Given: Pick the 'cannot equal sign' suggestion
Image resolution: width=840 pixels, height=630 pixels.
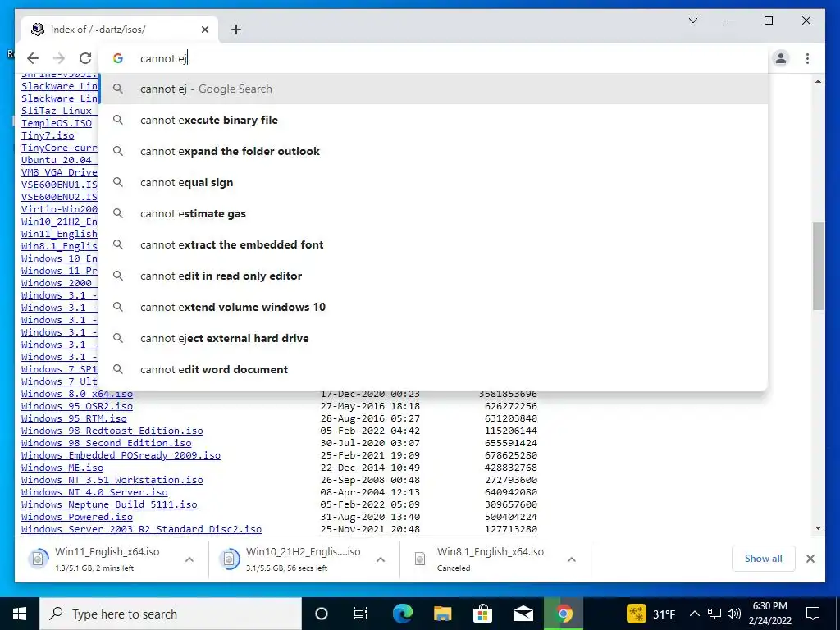Looking at the screenshot, I should click(x=433, y=182).
